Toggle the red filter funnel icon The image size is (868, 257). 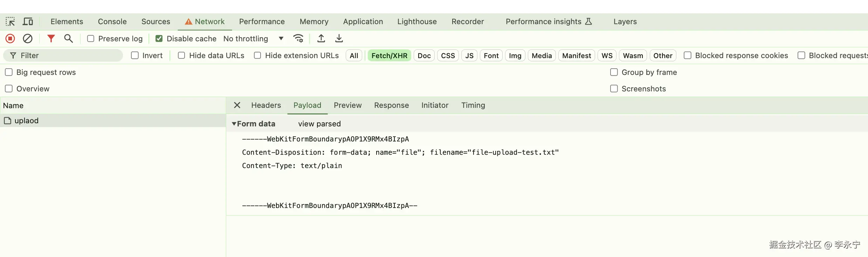(51, 39)
